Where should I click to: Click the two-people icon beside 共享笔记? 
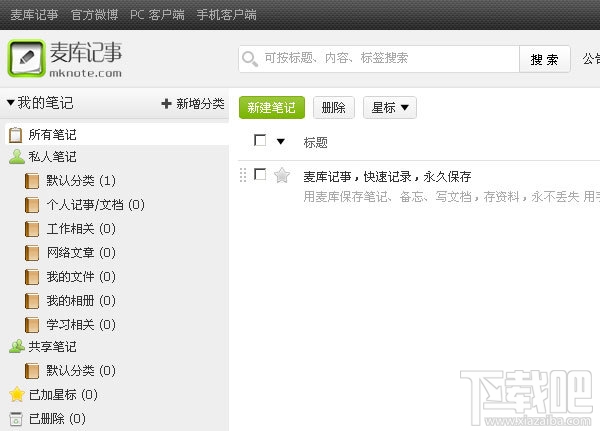pos(17,346)
